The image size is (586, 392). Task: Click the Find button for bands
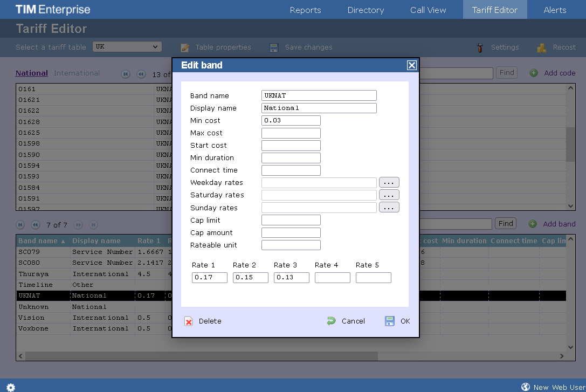pos(506,223)
